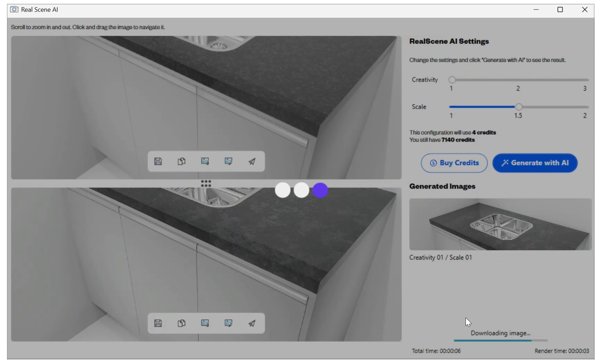Click the copy icon on the top image toolbar

pos(181,162)
